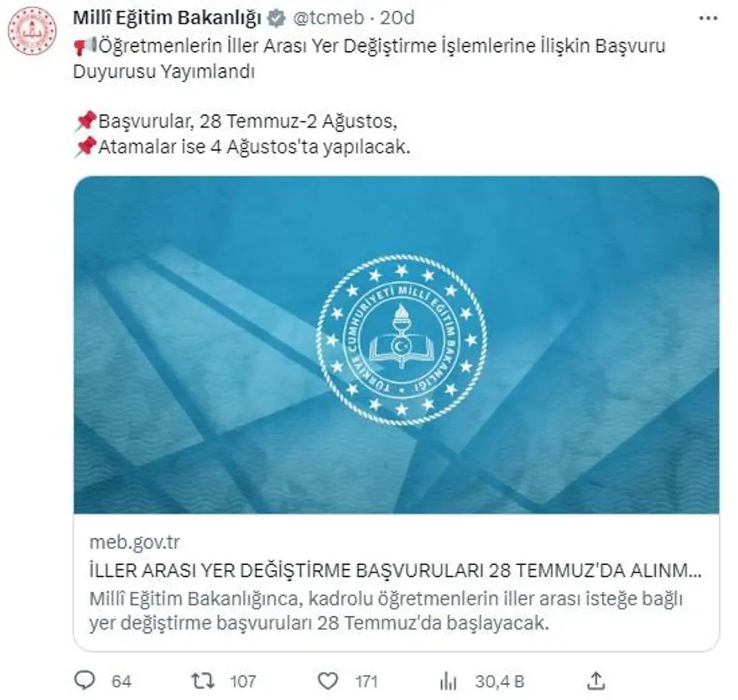Image resolution: width=738 pixels, height=700 pixels.
Task: Open the blue MEB link preview image
Action: coord(397,345)
